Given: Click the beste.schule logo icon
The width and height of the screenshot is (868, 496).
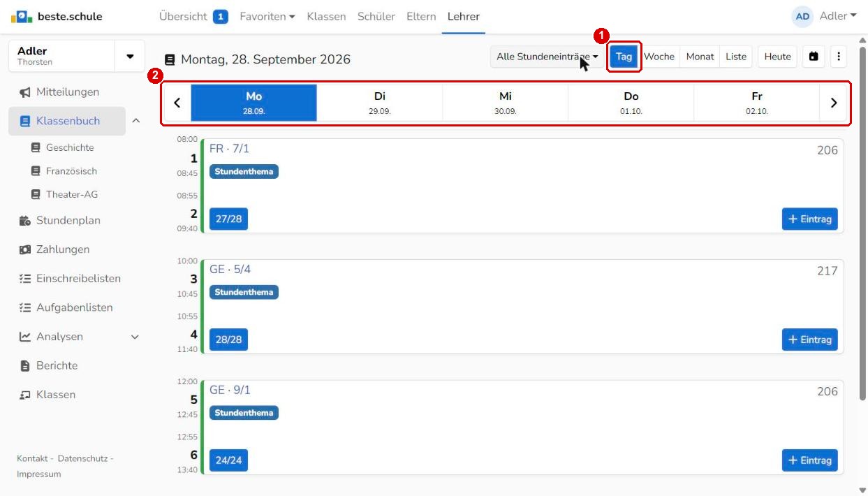Looking at the screenshot, I should coord(22,16).
